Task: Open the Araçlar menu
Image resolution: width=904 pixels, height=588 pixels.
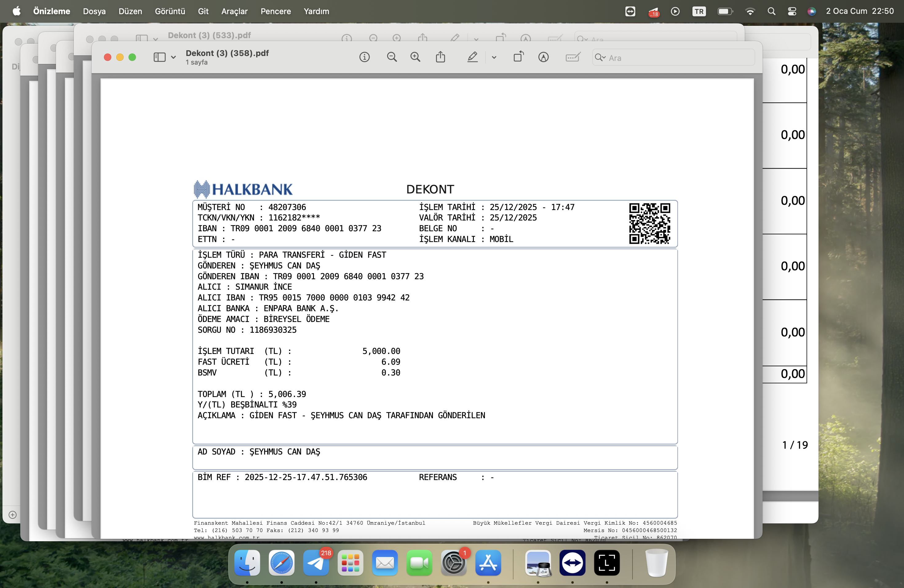Action: (x=234, y=11)
